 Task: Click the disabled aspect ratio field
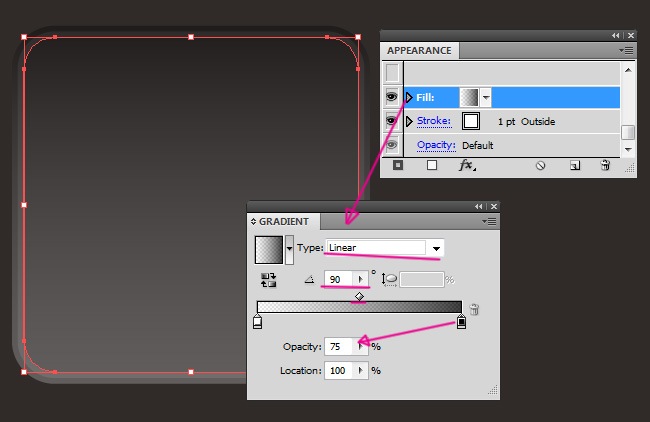[x=422, y=280]
